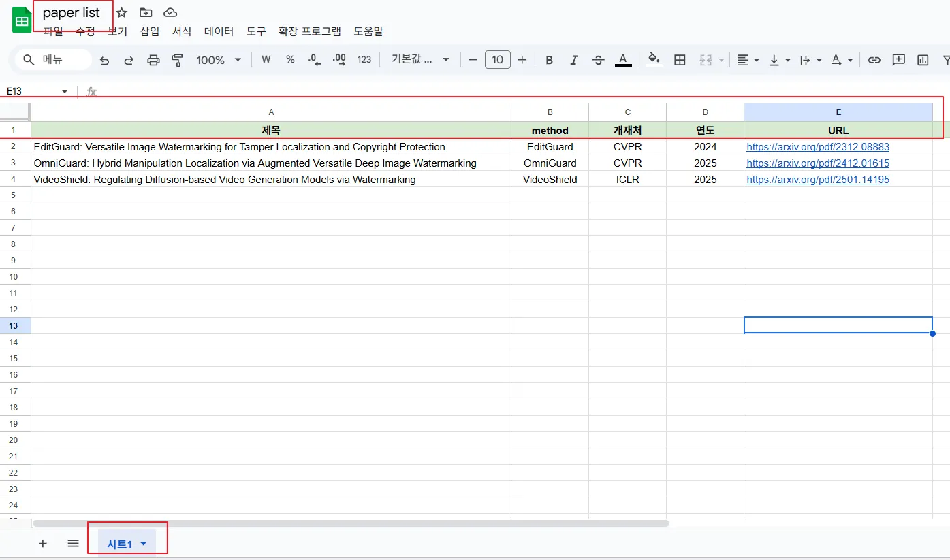Screen dimensions: 950x560
Task: Format as currency with the ₩ button
Action: click(x=266, y=60)
